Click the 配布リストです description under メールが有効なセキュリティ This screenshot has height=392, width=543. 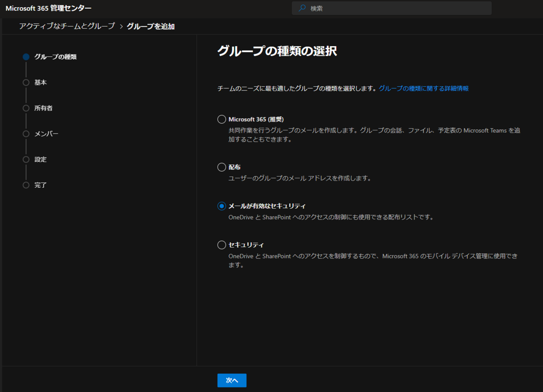point(331,217)
